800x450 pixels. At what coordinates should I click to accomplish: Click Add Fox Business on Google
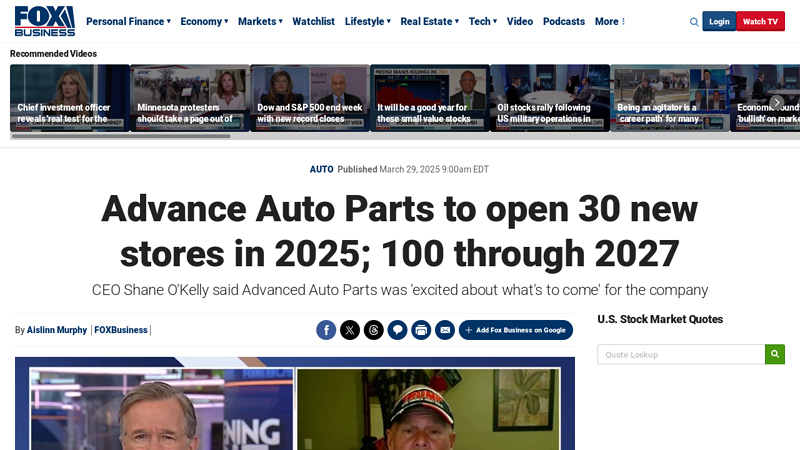tap(516, 330)
